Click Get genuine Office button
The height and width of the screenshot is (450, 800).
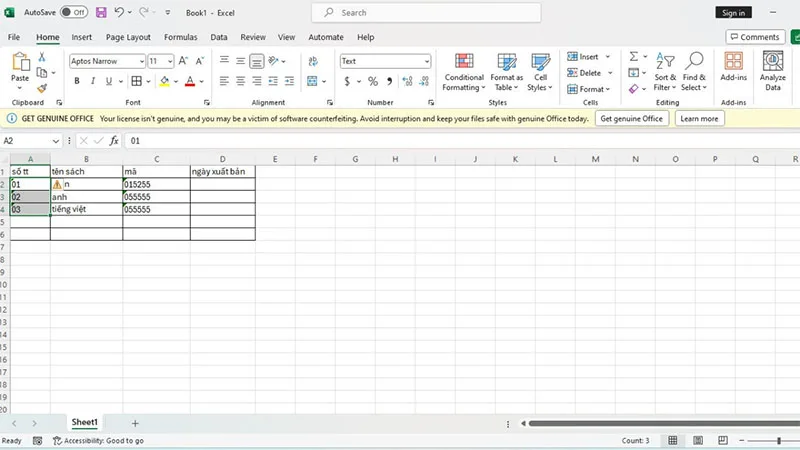632,118
